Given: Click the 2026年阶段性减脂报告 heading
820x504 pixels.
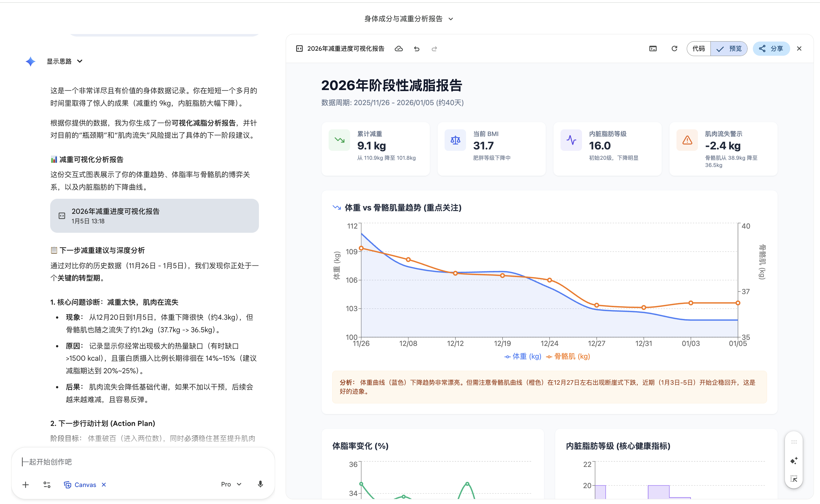Looking at the screenshot, I should [x=392, y=85].
